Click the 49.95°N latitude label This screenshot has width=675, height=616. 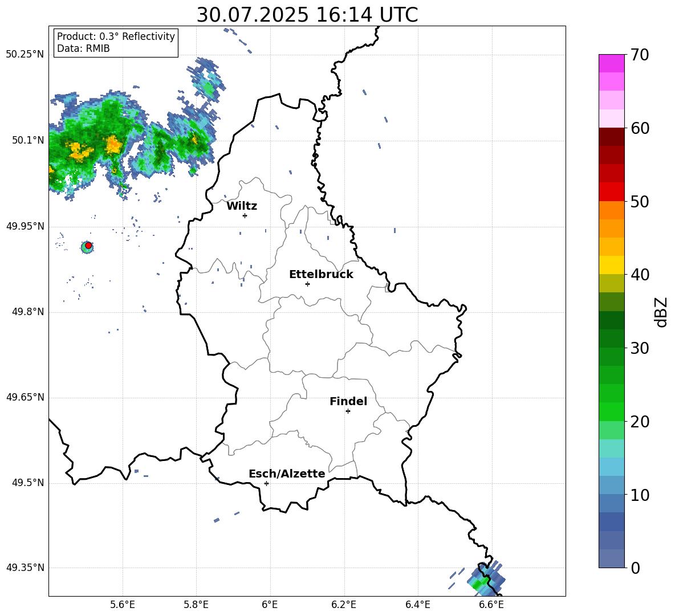[25, 226]
